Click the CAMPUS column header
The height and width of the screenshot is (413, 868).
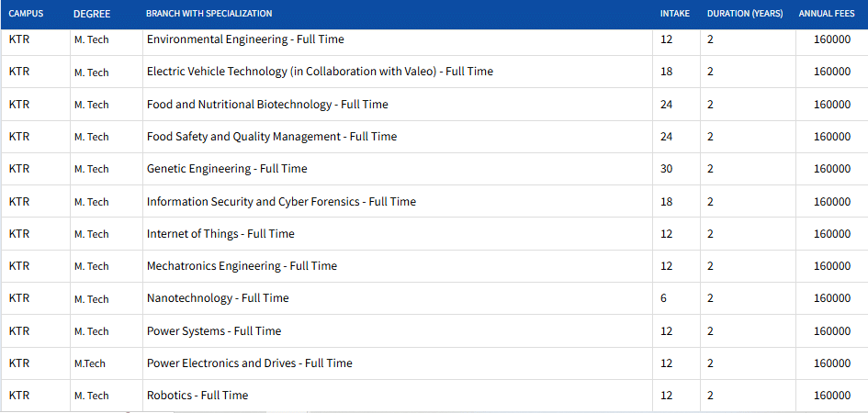(26, 14)
